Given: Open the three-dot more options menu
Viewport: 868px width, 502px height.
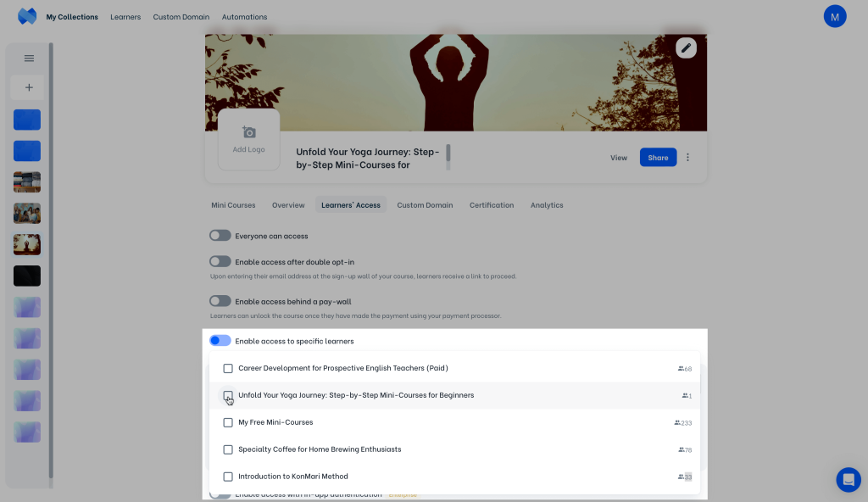Looking at the screenshot, I should pos(688,158).
